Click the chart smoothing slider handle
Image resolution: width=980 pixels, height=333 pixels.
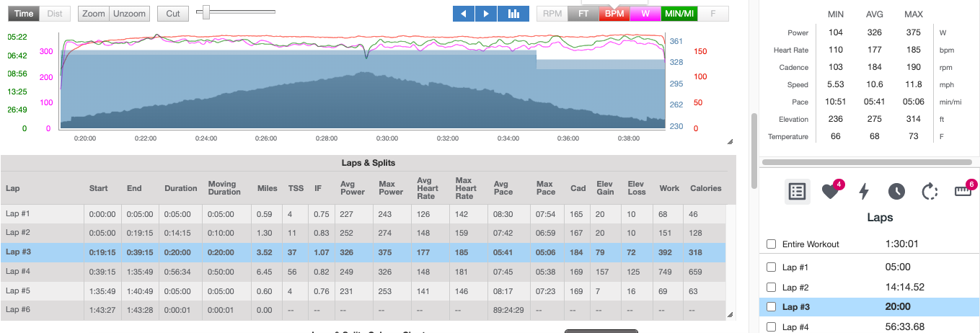[x=207, y=12]
